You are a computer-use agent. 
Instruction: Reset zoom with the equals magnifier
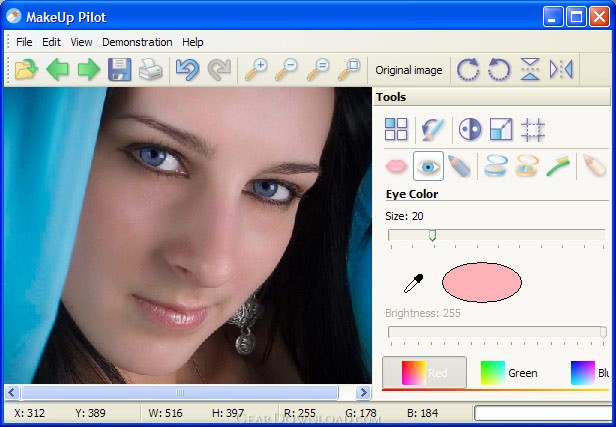317,70
